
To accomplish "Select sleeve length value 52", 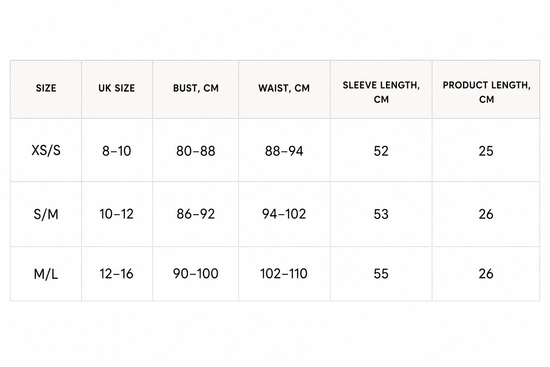I will [x=381, y=150].
